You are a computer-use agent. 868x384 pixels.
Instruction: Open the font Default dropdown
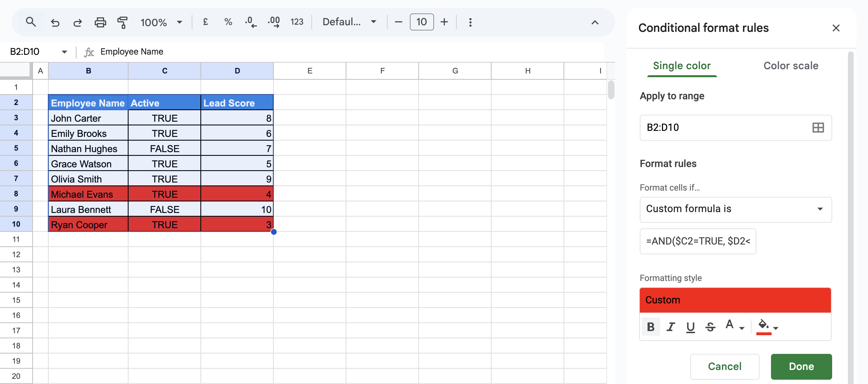pos(349,22)
